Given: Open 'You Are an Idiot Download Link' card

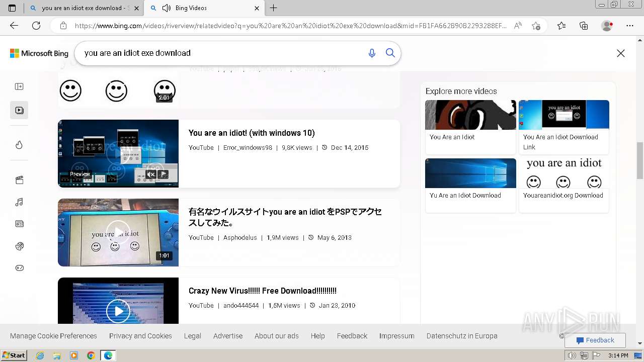Looking at the screenshot, I should click(564, 127).
